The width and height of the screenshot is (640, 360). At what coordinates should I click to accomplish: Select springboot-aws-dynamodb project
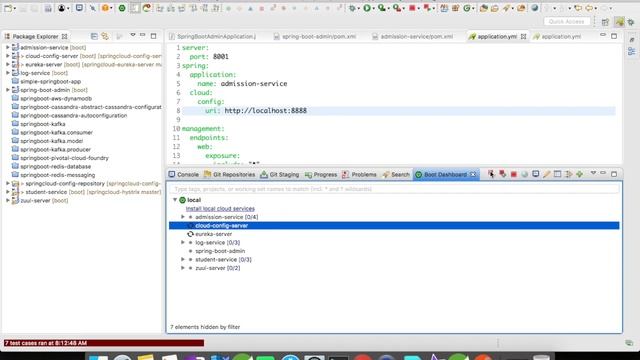point(56,99)
